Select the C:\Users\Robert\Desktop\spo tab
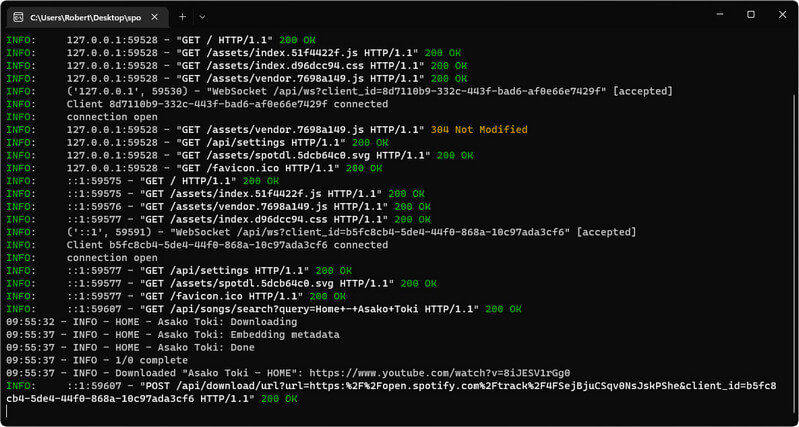Viewport: 799px width, 427px height. coord(85,17)
